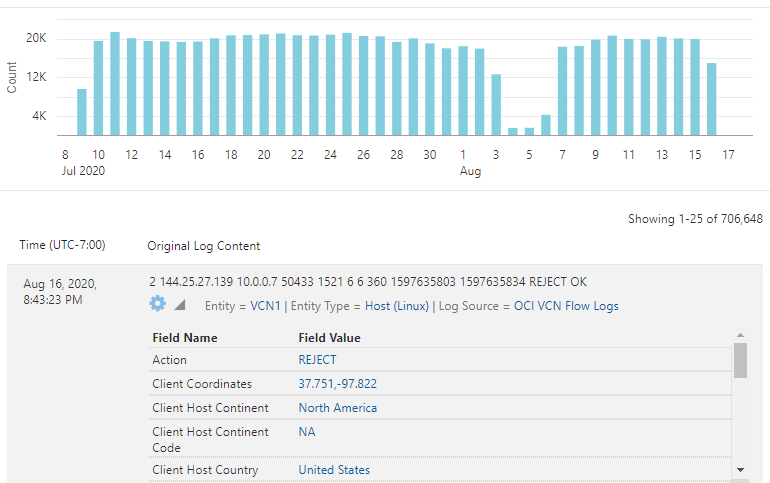Click the scroll down arrow of the field table
The width and height of the screenshot is (770, 483).
click(740, 468)
